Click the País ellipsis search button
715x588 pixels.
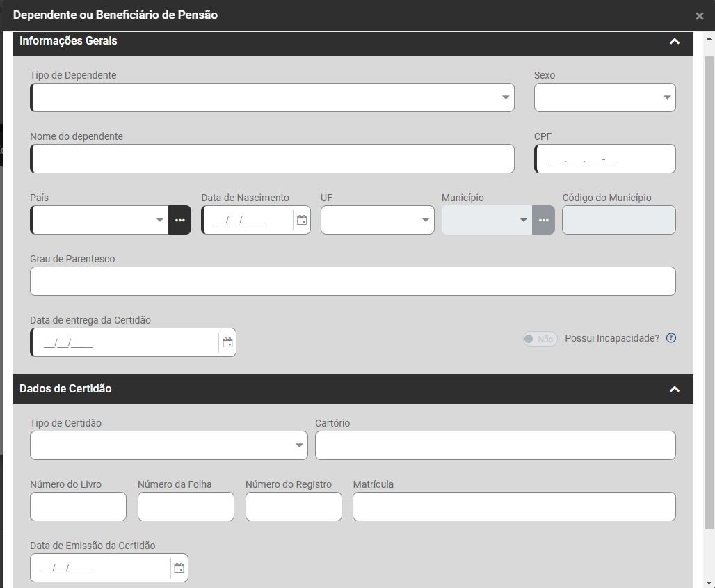179,220
